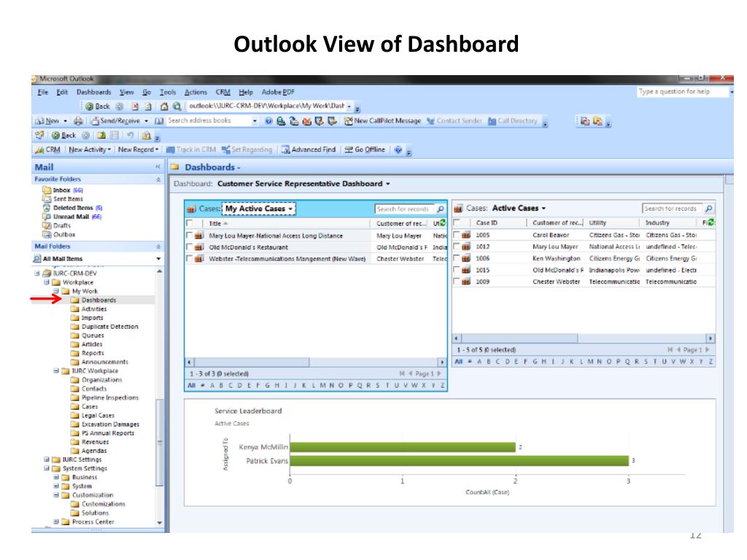Refresh the Active Cases grid
This screenshot has height=560, width=747.
(x=711, y=222)
